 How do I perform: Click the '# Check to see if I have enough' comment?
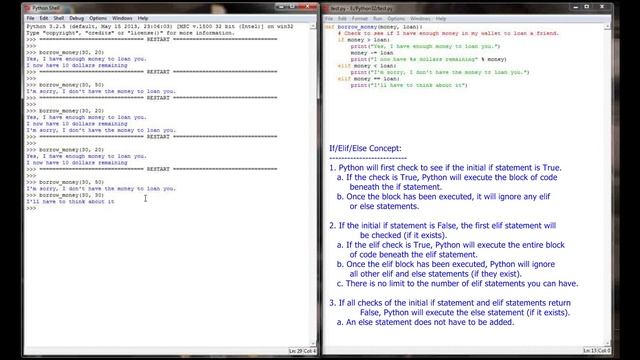pyautogui.click(x=448, y=33)
